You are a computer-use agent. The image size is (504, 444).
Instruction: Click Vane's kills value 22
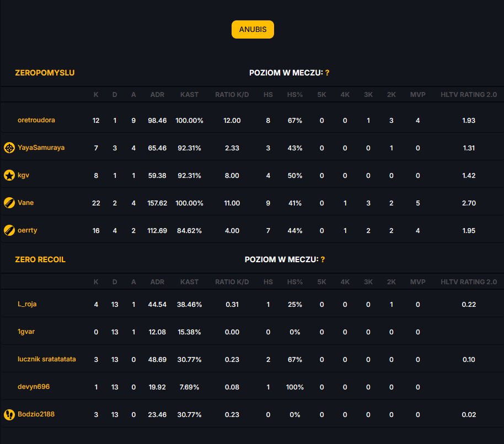click(x=96, y=203)
